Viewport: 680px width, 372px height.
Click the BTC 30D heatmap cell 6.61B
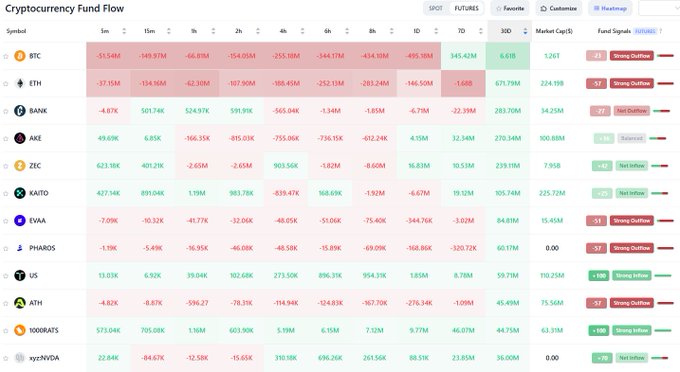[x=507, y=56]
